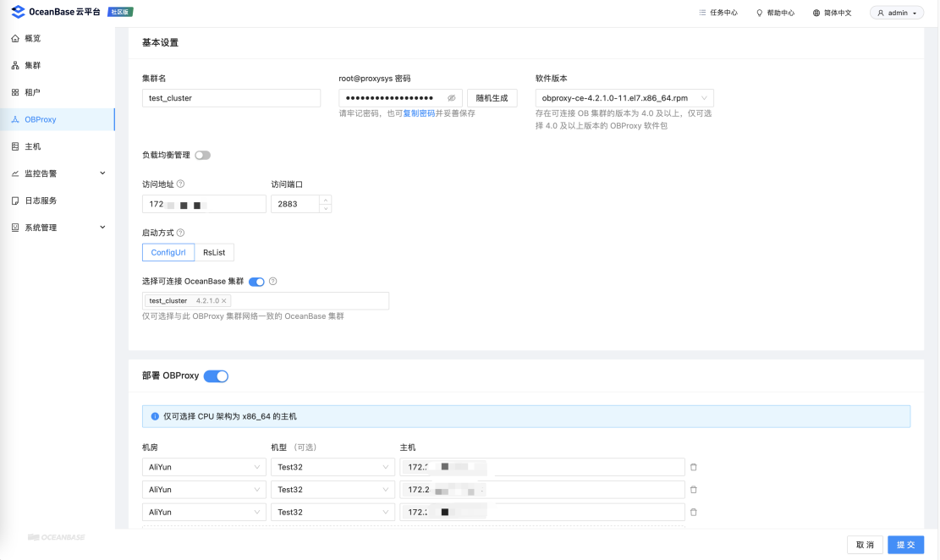Image resolution: width=940 pixels, height=560 pixels.
Task: Click help icon beside 启动方式
Action: point(180,233)
